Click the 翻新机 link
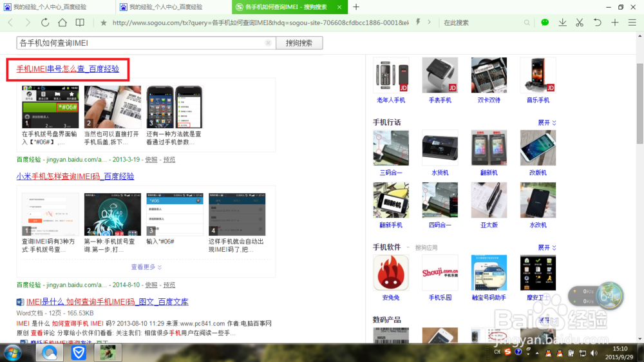This screenshot has width=644, height=362. coord(489,173)
